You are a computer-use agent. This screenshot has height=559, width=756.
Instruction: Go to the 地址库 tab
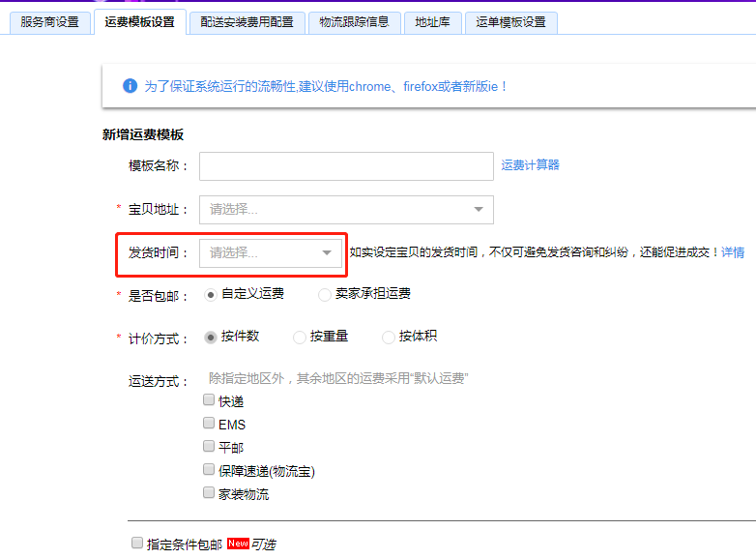coord(432,22)
